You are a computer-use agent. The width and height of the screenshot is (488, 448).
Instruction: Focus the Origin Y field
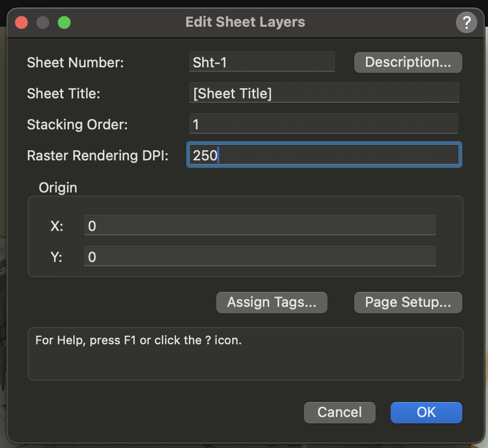click(x=260, y=257)
